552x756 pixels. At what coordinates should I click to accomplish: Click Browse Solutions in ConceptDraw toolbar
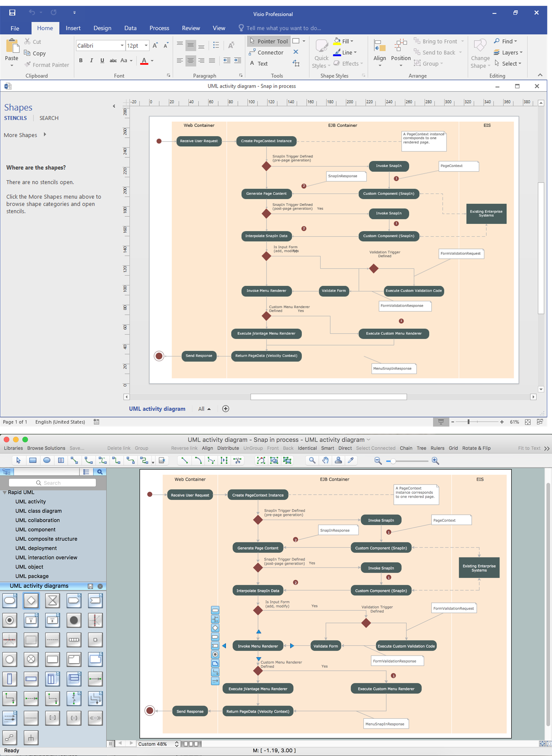(x=46, y=448)
